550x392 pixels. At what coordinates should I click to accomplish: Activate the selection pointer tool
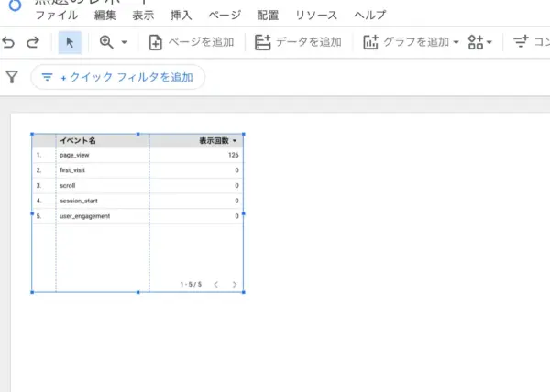click(x=70, y=42)
